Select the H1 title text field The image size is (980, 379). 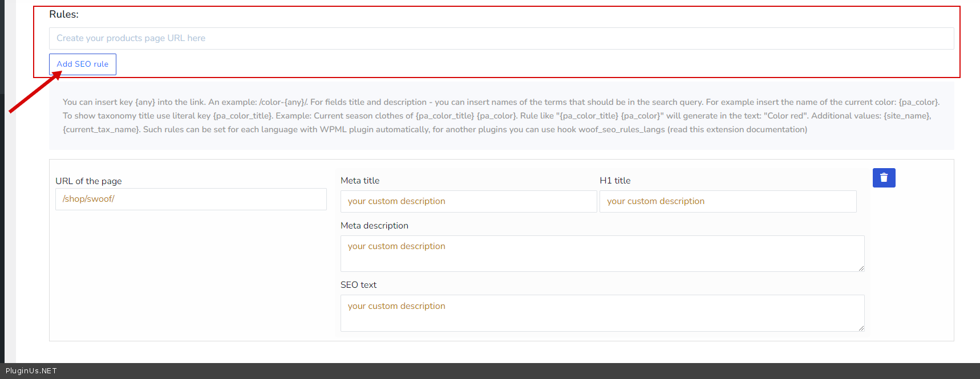coord(727,201)
